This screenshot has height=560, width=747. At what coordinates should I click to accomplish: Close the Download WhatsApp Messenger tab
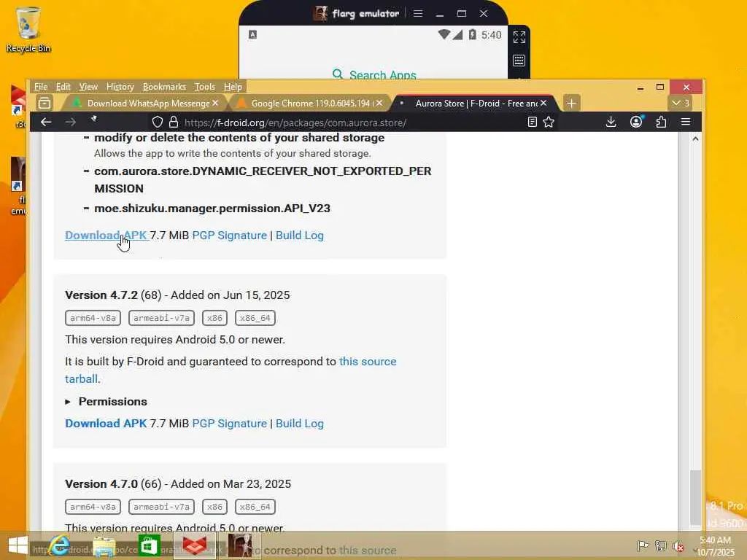tap(215, 103)
